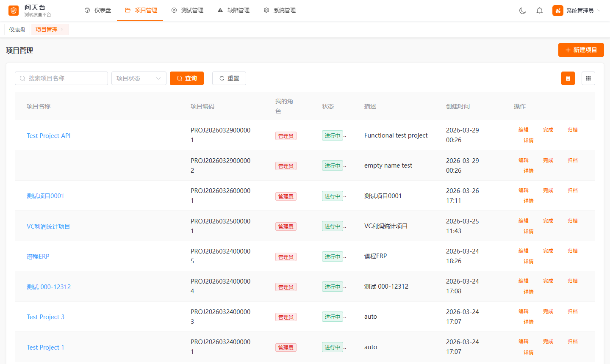The width and height of the screenshot is (610, 364).
Task: Click project code PROJ20260326000001
Action: tap(221, 196)
